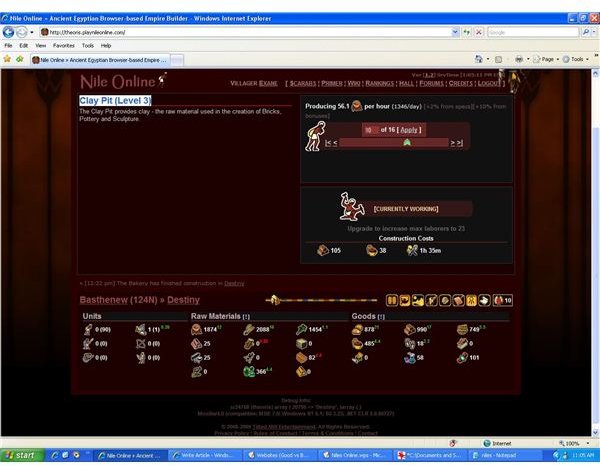Click the bending laborer figure icon

click(315, 136)
